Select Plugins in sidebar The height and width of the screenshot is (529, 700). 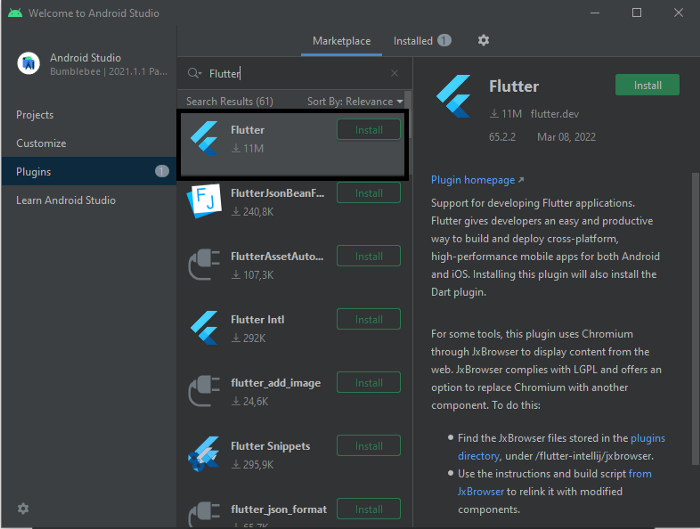89,171
